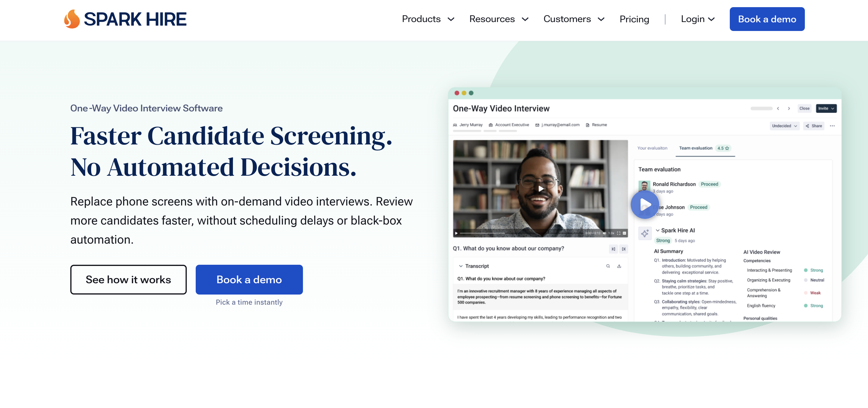
Task: Play the large blue video overlay button
Action: (645, 205)
